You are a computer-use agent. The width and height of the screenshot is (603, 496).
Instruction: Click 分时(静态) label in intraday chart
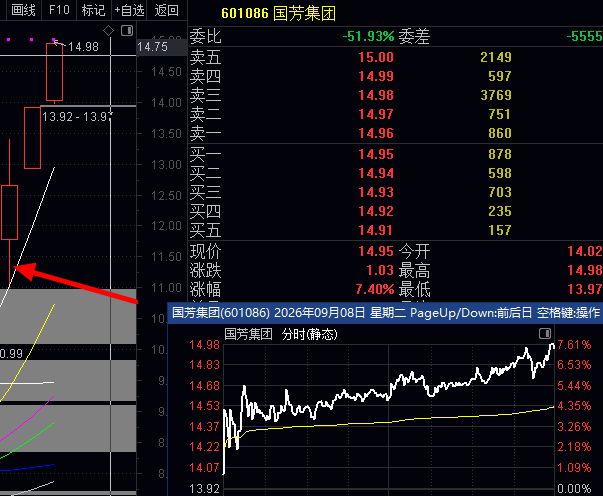click(x=310, y=334)
